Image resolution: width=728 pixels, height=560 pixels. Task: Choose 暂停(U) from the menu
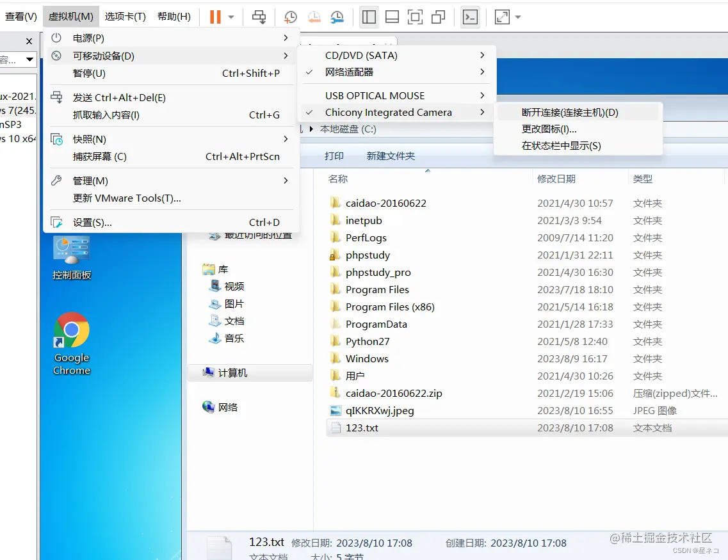pos(172,74)
